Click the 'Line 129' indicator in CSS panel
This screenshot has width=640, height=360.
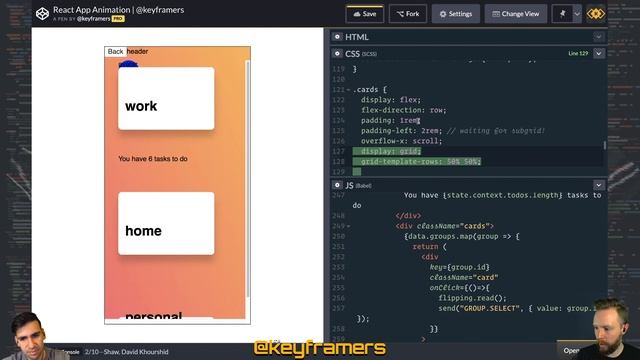(x=578, y=53)
